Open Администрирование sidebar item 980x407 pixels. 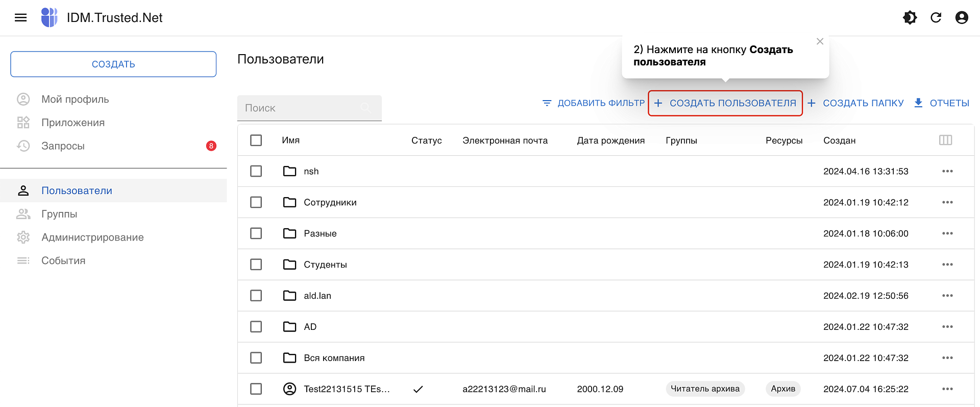click(92, 237)
